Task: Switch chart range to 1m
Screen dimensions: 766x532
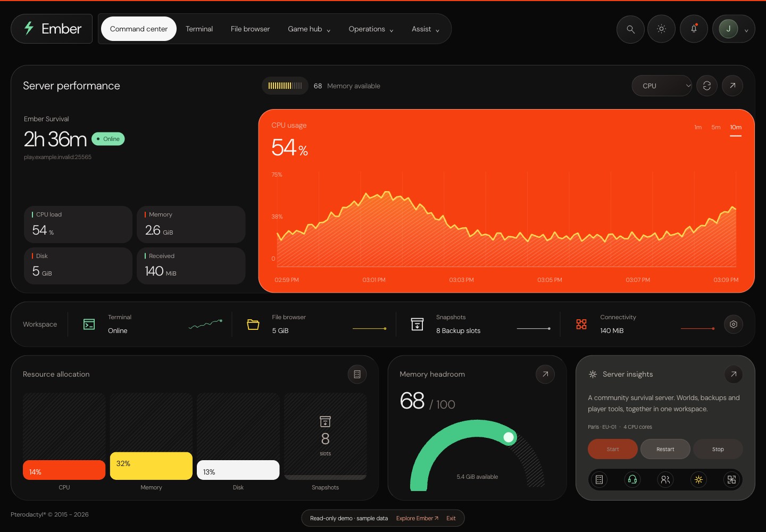Action: [698, 127]
